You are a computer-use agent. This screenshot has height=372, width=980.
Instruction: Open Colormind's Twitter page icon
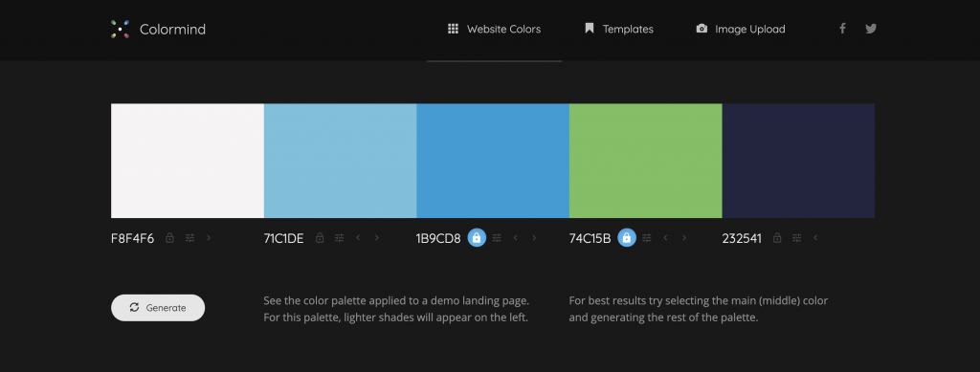tap(871, 28)
